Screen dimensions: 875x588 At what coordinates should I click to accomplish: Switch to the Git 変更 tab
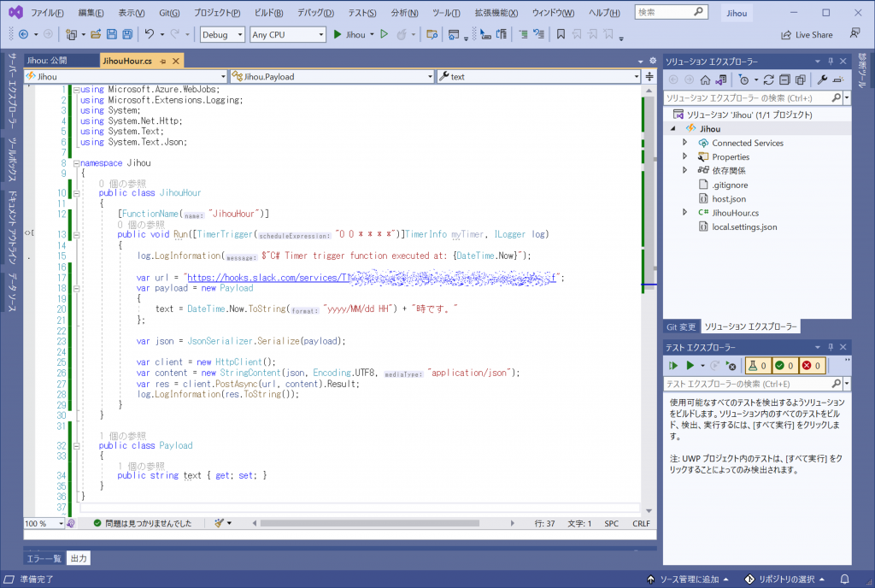[681, 326]
